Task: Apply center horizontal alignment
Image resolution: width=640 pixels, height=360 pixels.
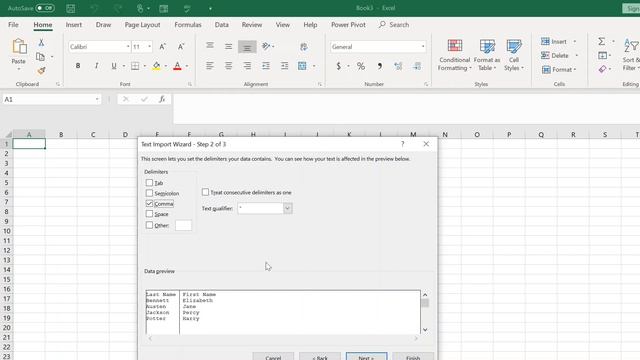Action: click(x=228, y=66)
